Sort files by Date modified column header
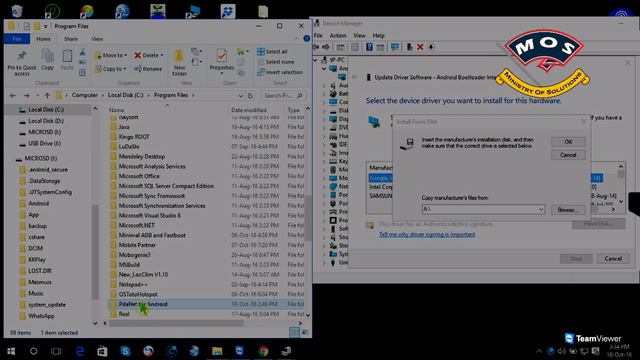 249,110
